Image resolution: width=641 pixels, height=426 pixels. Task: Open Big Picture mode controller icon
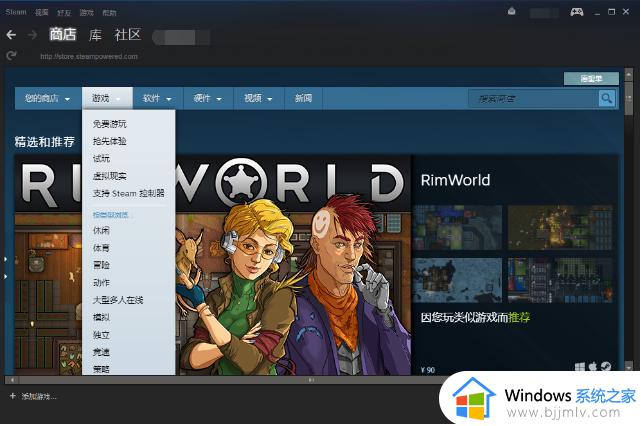[x=577, y=12]
